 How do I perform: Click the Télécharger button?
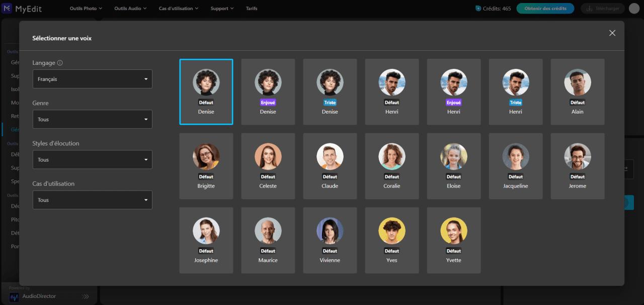pyautogui.click(x=603, y=9)
